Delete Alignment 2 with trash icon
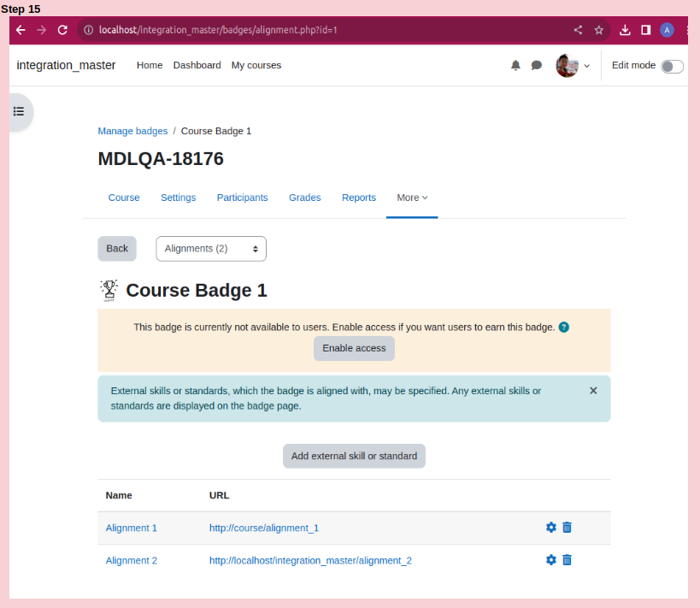700x608 pixels. click(x=567, y=560)
